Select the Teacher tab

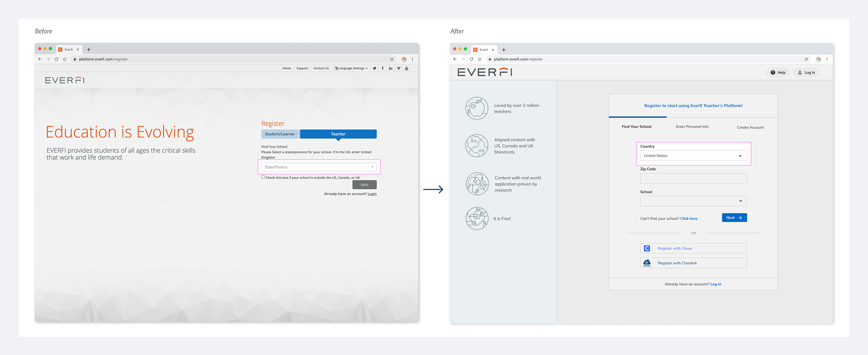(338, 134)
